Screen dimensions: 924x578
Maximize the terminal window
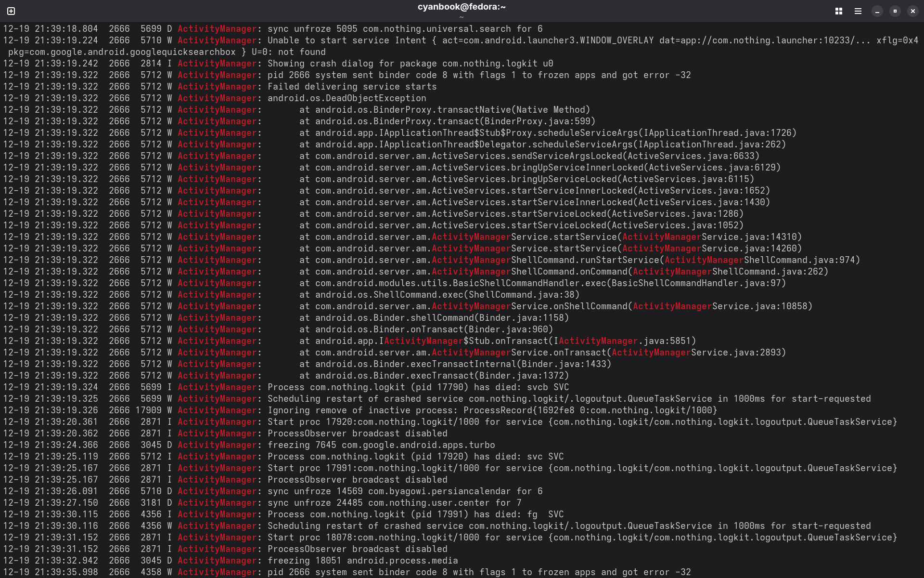click(x=895, y=11)
